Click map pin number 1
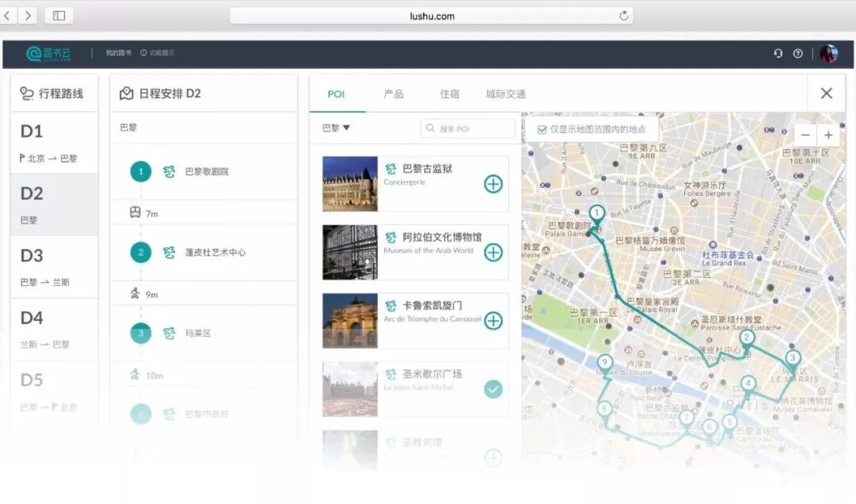This screenshot has width=856, height=504. [x=597, y=214]
